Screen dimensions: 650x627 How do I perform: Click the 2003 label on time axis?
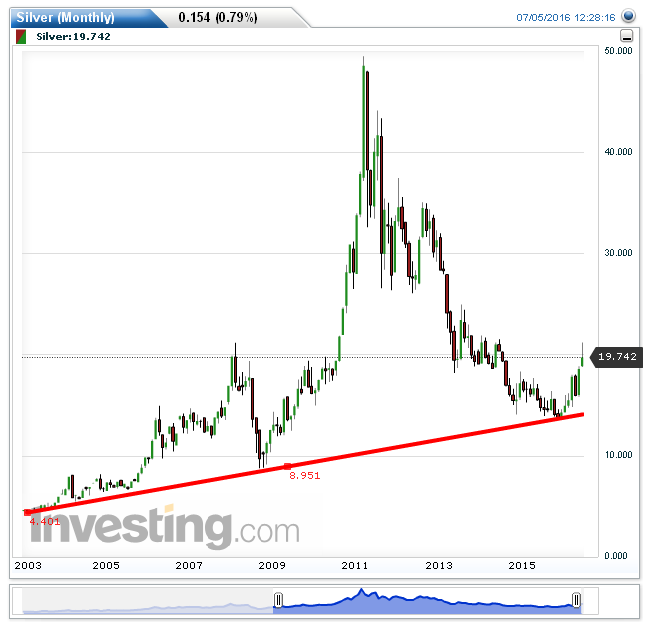pos(28,566)
